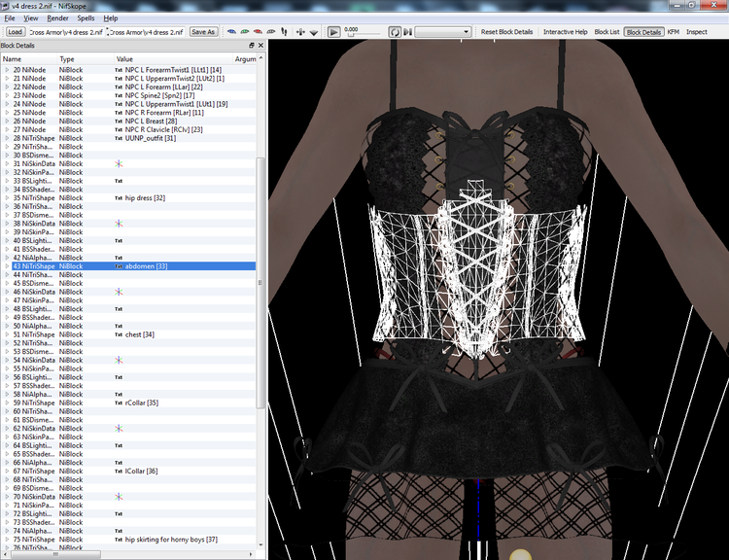Toggle the Inspect panel
Viewport: 729px width, 560px height.
697,32
